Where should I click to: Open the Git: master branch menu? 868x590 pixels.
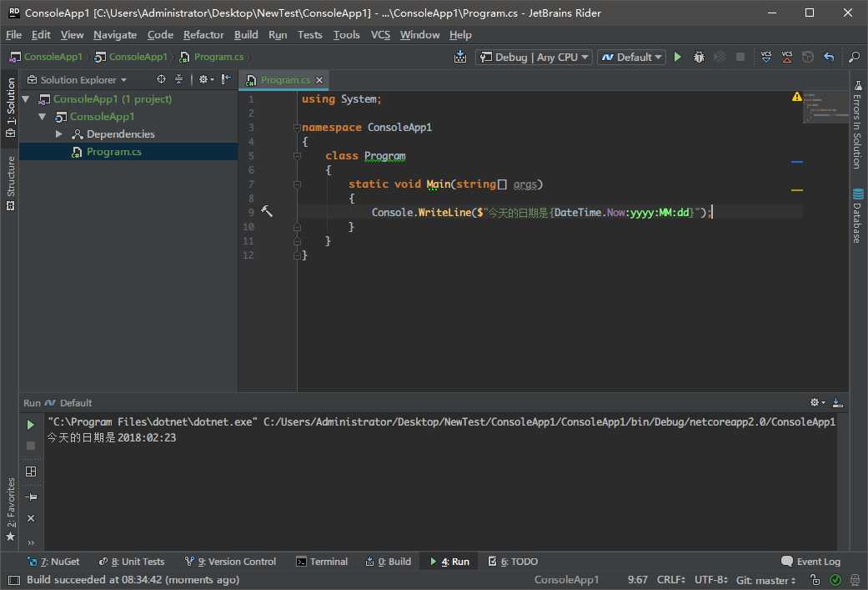point(766,580)
